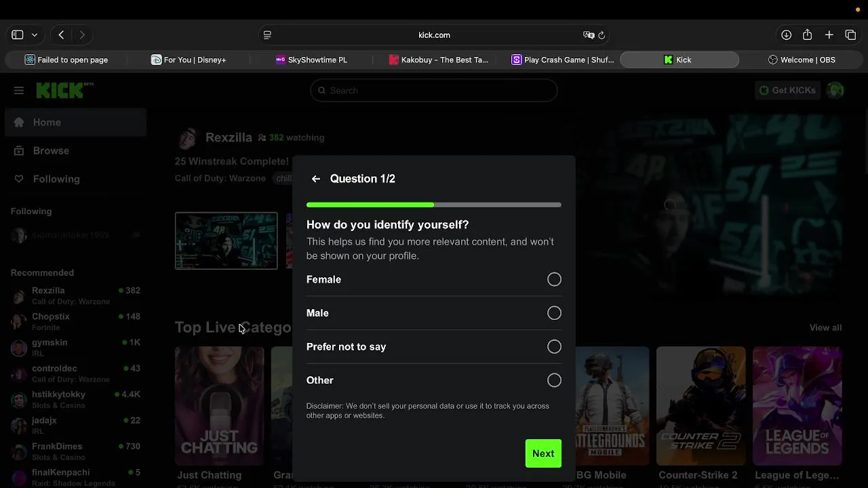Switch to Failed to open page tab

click(x=66, y=60)
